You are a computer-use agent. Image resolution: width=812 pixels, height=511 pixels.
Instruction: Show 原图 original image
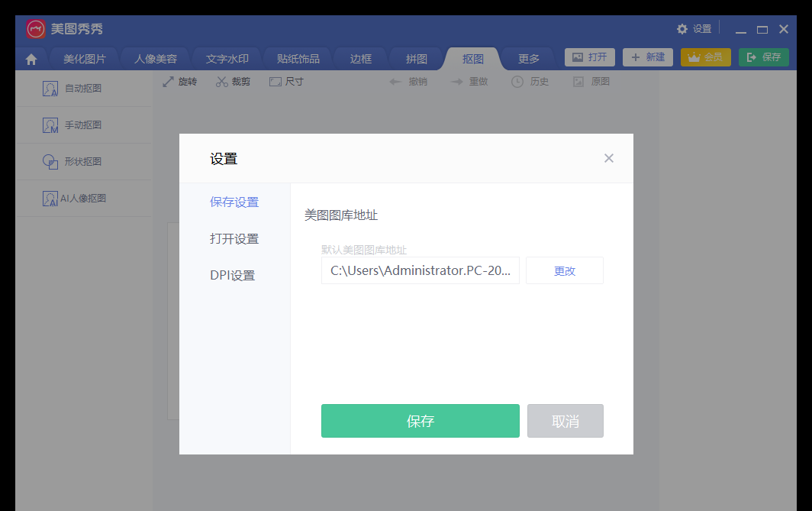(591, 82)
